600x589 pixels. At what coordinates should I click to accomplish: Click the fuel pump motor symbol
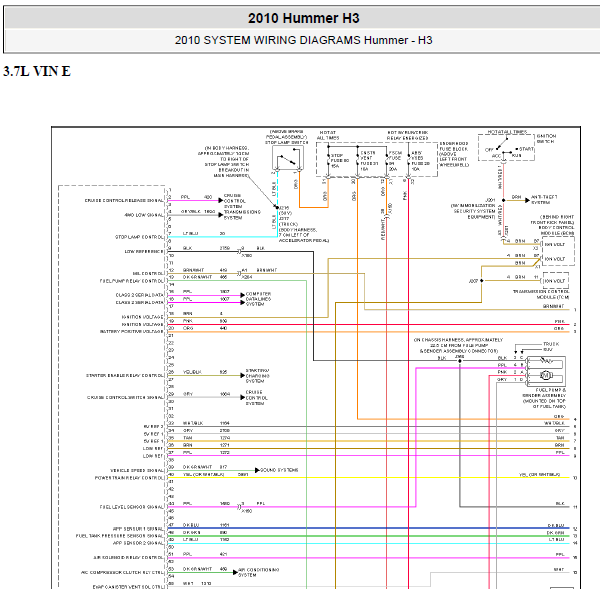[x=546, y=375]
